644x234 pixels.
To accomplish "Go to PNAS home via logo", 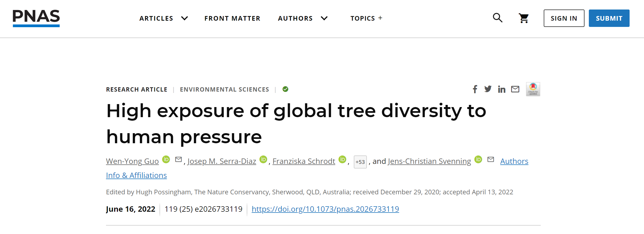I will pyautogui.click(x=36, y=18).
